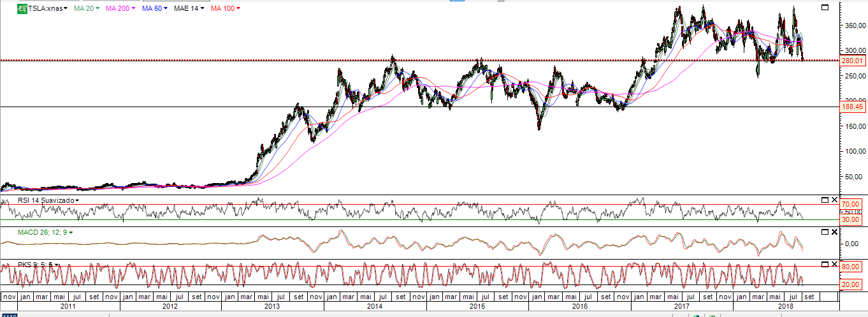Select the 188,45 support level label
The image size is (868, 317).
(853, 107)
